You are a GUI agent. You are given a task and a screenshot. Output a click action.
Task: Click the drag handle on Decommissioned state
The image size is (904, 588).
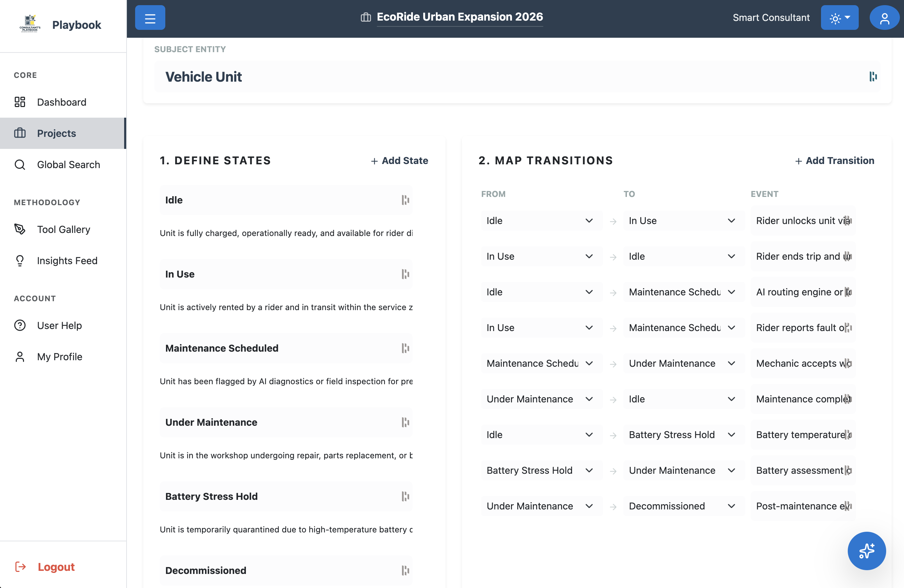coord(406,570)
